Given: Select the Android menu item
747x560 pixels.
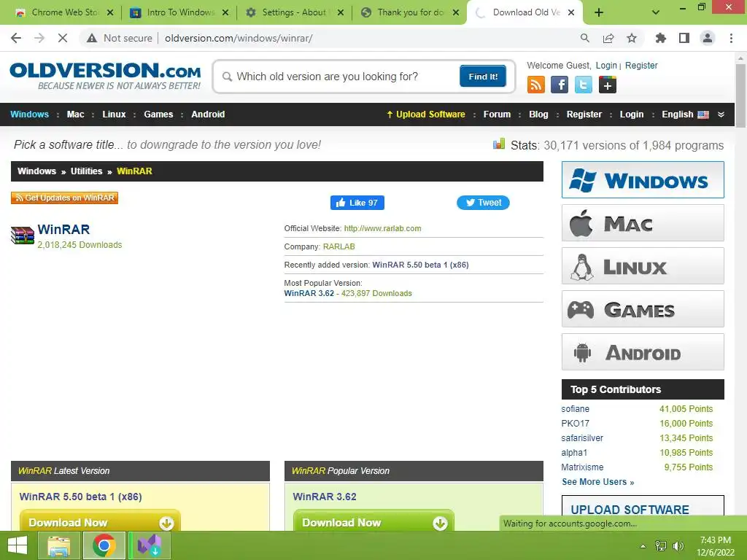Looking at the screenshot, I should tap(208, 114).
